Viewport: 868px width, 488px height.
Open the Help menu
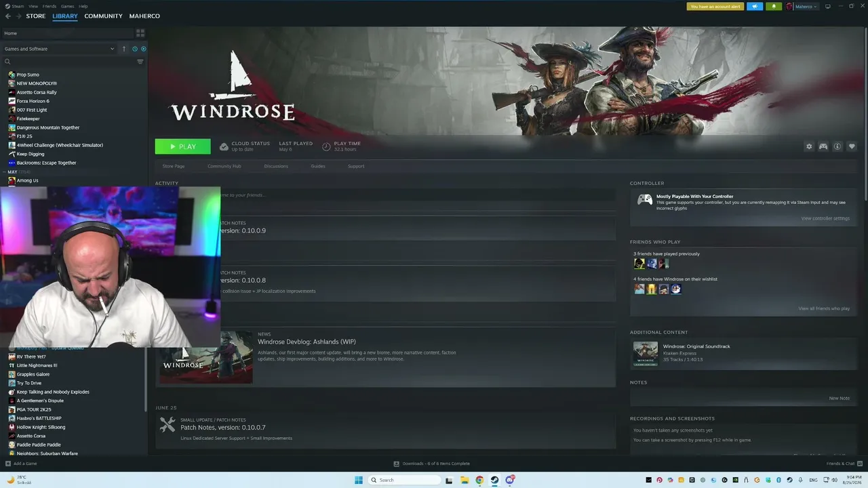pos(83,6)
